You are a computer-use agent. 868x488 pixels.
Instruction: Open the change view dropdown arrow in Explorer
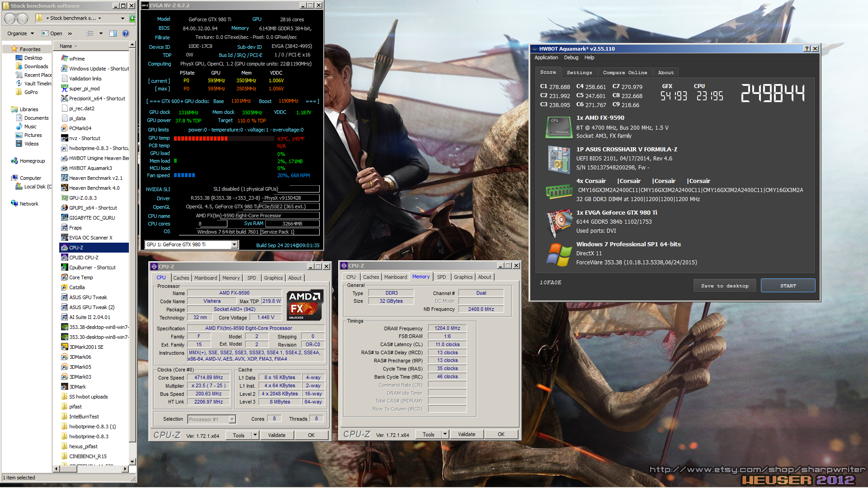point(101,33)
